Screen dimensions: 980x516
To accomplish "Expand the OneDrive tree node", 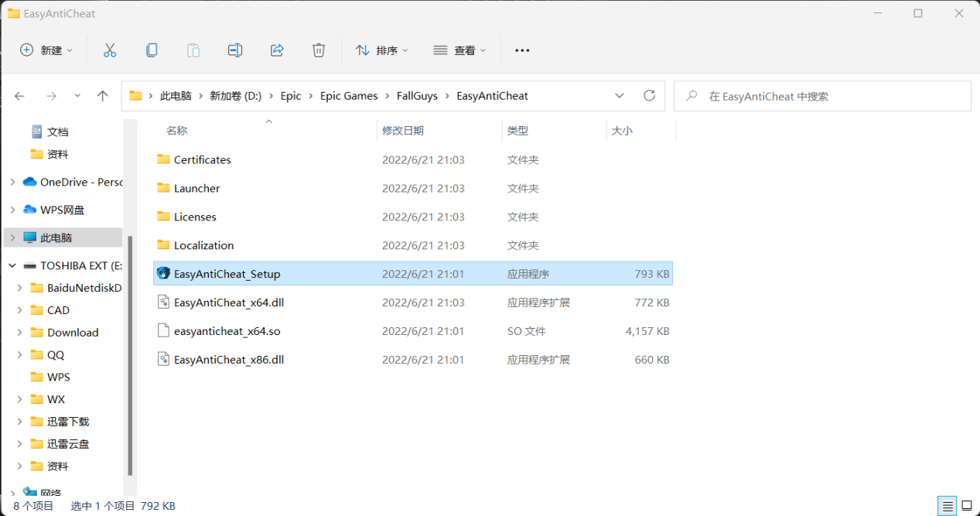I will click(12, 183).
